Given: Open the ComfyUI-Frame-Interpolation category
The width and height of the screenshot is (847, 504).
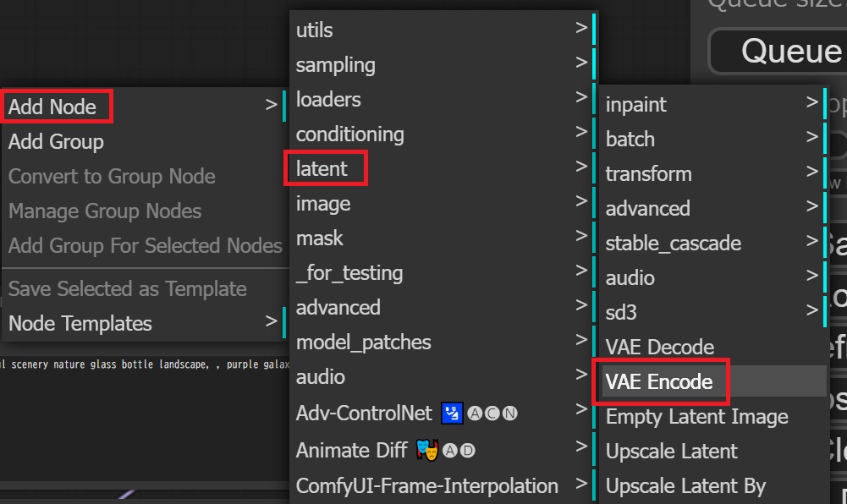Looking at the screenshot, I should [426, 485].
